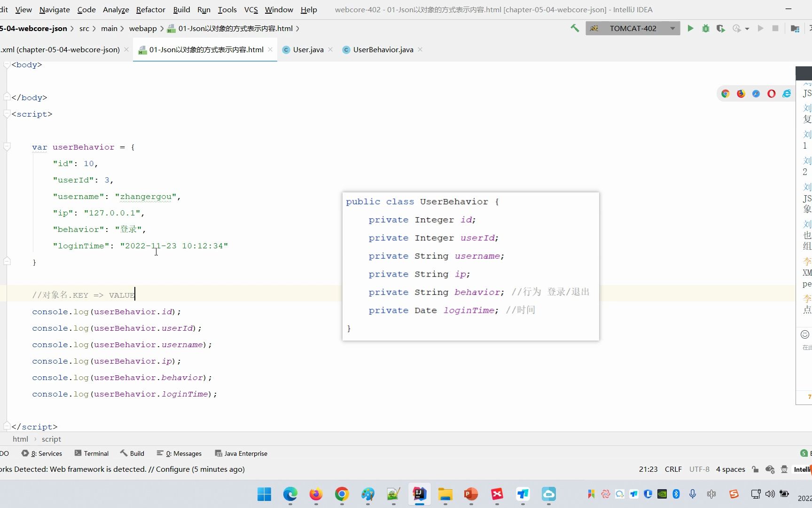Click script in the bottom HTML breadcrumb
812x508 pixels.
pos(51,439)
